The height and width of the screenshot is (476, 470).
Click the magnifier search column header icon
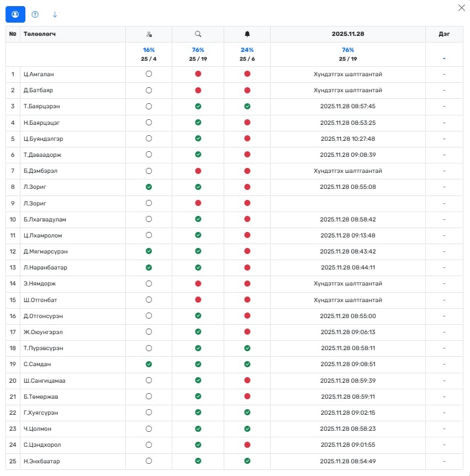(198, 34)
